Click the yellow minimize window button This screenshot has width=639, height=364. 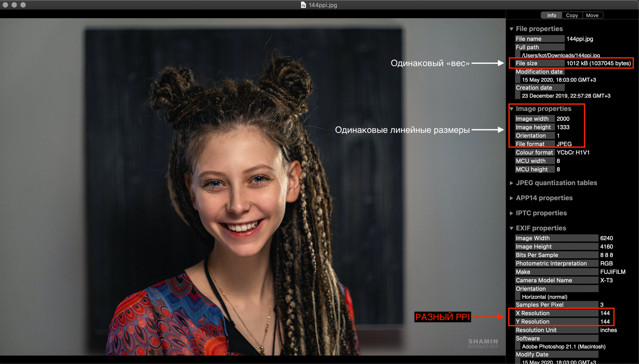(14, 5)
